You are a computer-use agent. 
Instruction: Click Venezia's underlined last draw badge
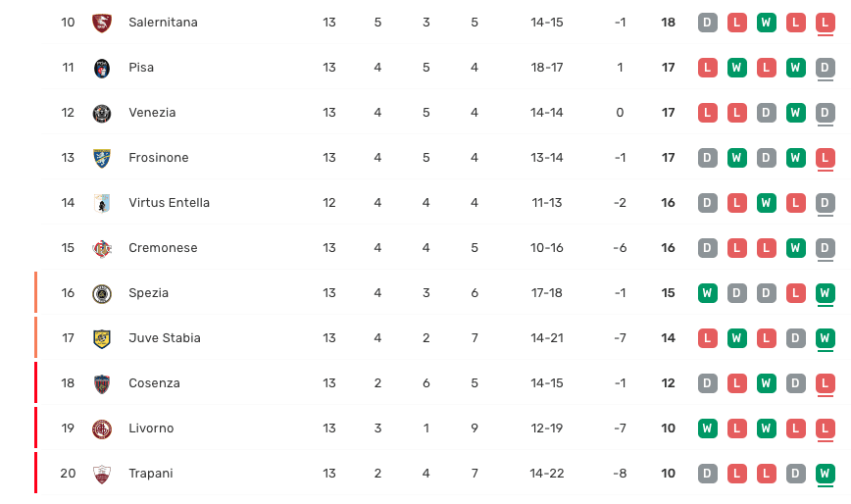coord(826,113)
